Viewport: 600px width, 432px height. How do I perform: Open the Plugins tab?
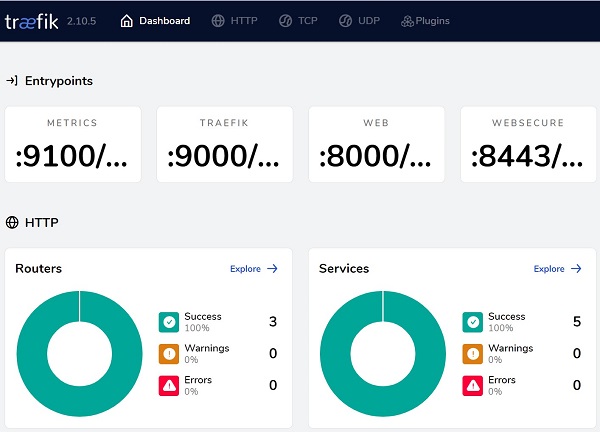coord(425,21)
